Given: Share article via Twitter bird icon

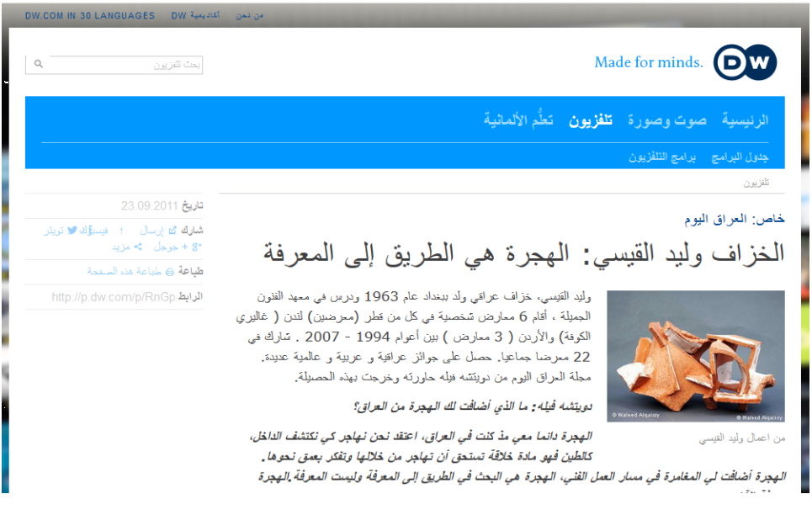Looking at the screenshot, I should coord(72,230).
